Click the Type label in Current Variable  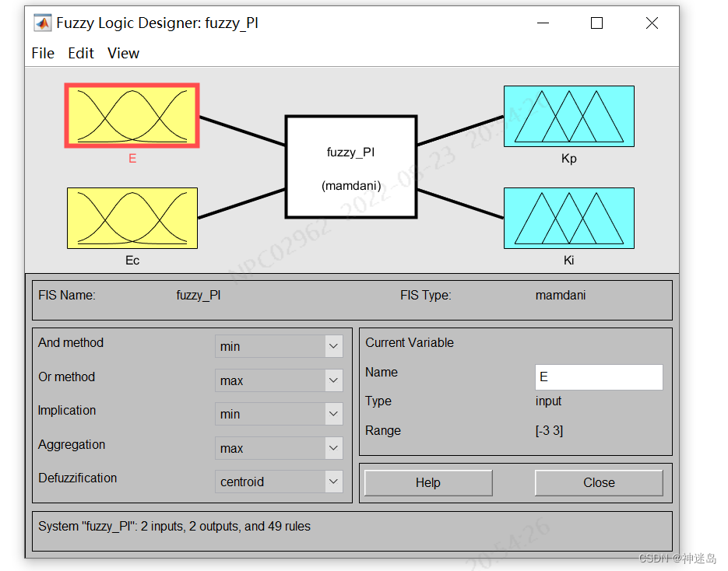378,401
